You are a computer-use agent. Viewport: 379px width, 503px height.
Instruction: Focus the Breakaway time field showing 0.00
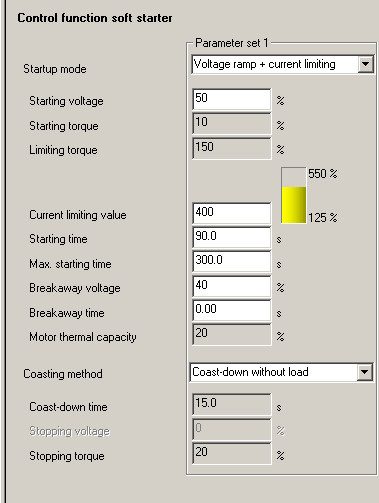(231, 310)
